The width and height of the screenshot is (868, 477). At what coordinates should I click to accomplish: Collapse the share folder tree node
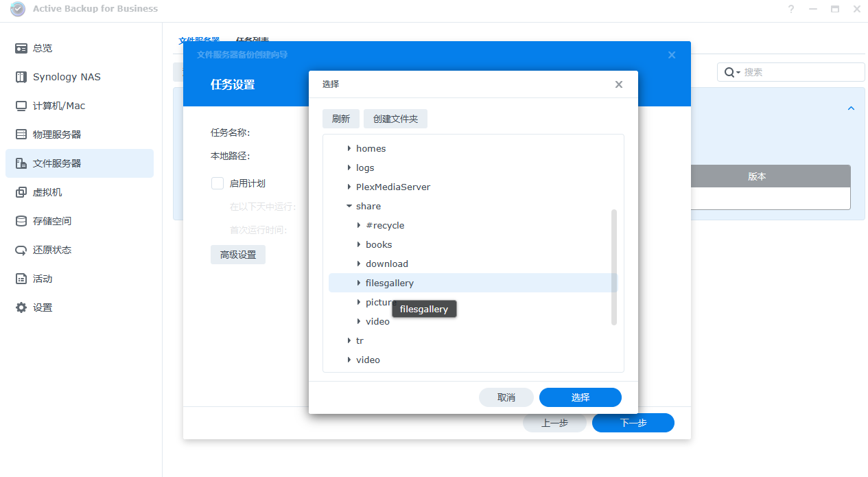click(349, 206)
